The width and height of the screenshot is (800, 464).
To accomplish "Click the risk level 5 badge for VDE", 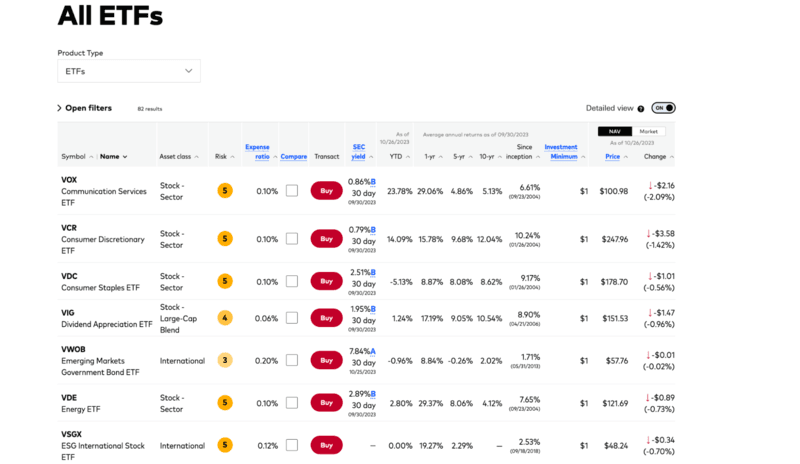I will coord(225,403).
